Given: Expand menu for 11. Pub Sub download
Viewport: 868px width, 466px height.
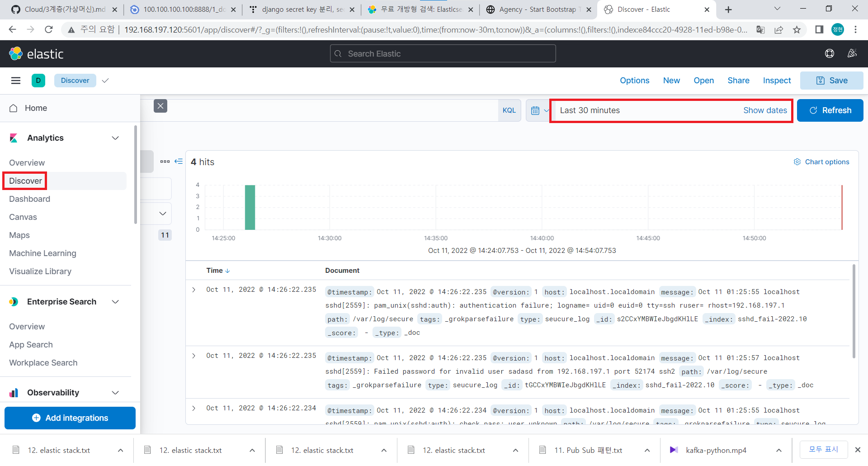Looking at the screenshot, I should (647, 450).
